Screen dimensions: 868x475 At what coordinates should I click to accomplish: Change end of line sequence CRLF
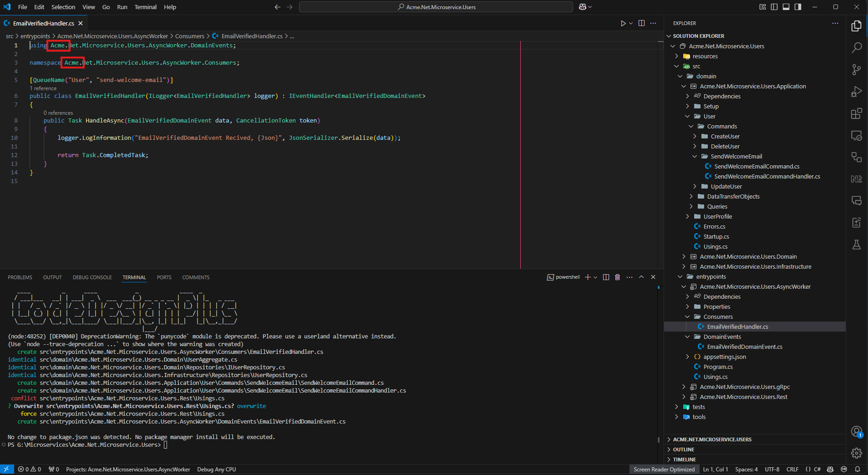792,469
